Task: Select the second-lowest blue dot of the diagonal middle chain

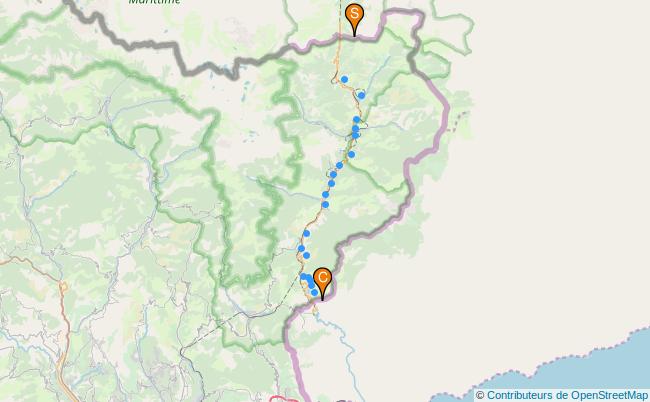Action: coord(325,195)
